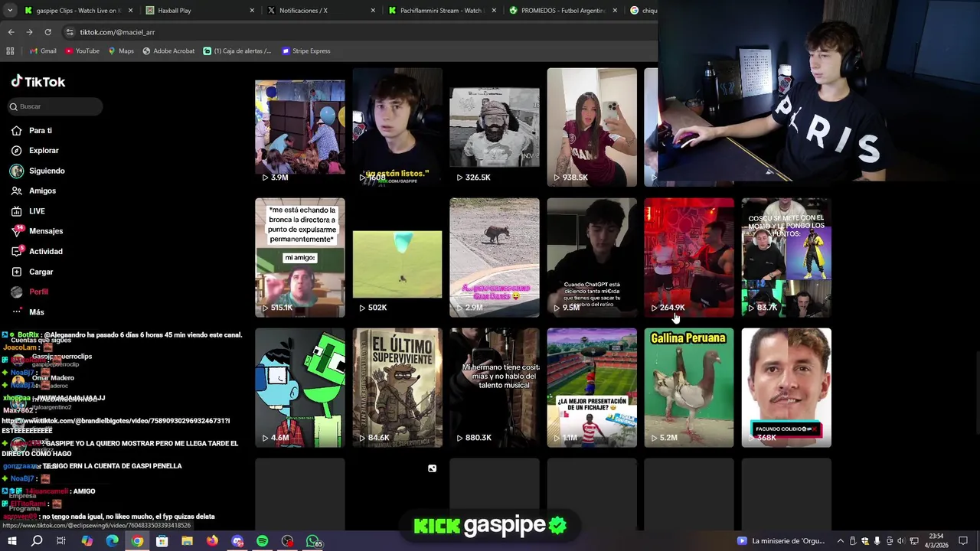Open fichaje presentation video with 1.1M views
The height and width of the screenshot is (551, 980).
tap(592, 387)
